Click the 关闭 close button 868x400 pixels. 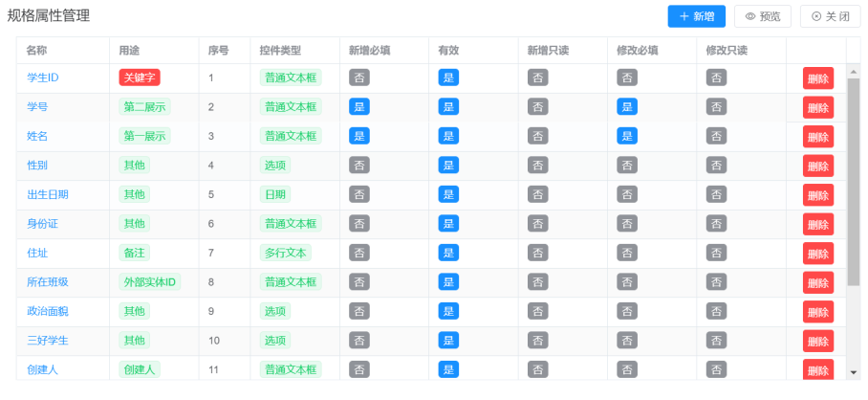(831, 16)
